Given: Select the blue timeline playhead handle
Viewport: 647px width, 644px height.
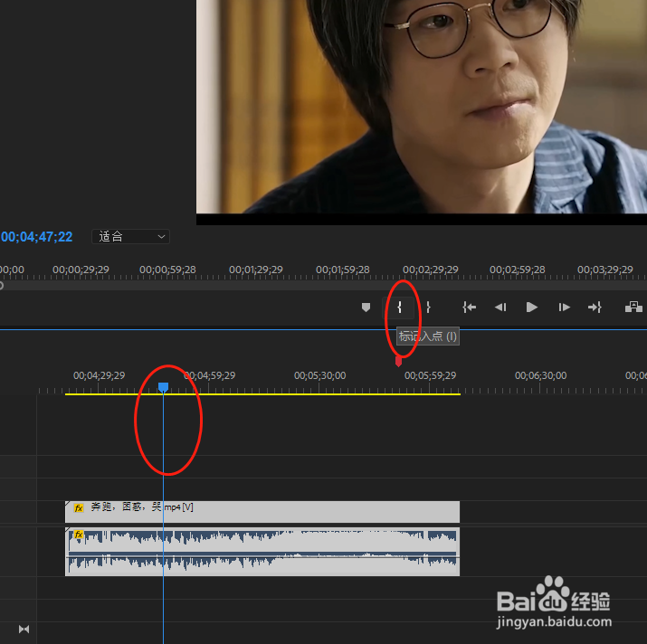Looking at the screenshot, I should pyautogui.click(x=164, y=387).
